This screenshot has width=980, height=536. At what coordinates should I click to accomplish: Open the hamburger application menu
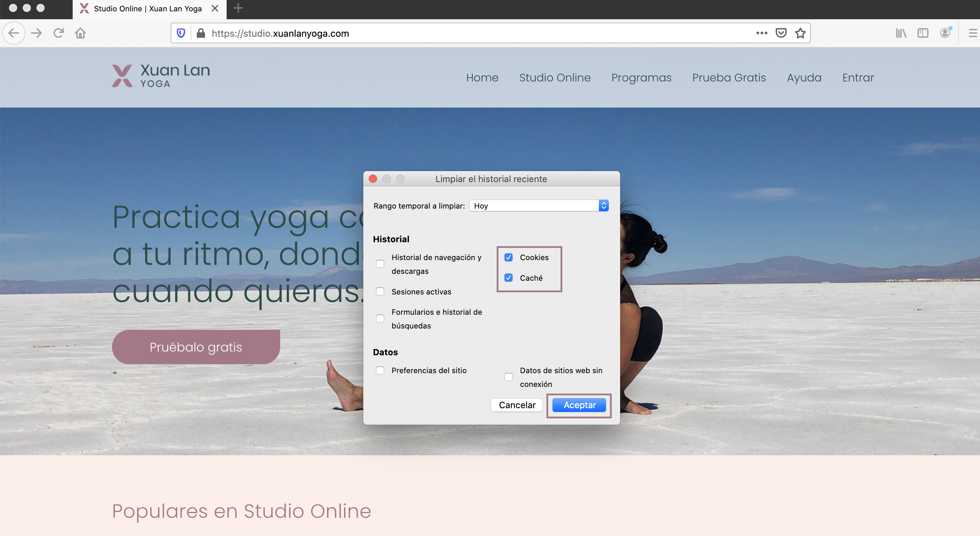[x=972, y=33]
